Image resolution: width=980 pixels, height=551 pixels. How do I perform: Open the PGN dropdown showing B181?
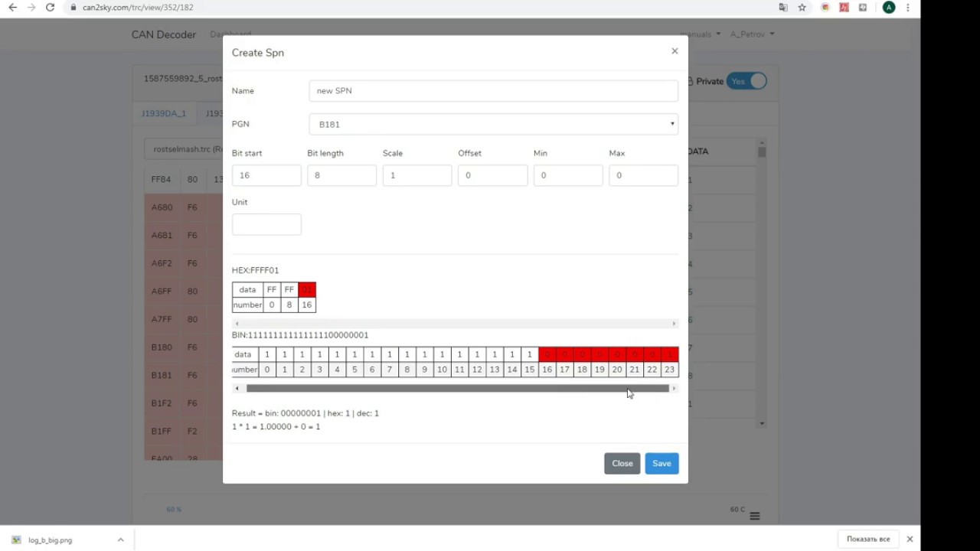(x=493, y=124)
